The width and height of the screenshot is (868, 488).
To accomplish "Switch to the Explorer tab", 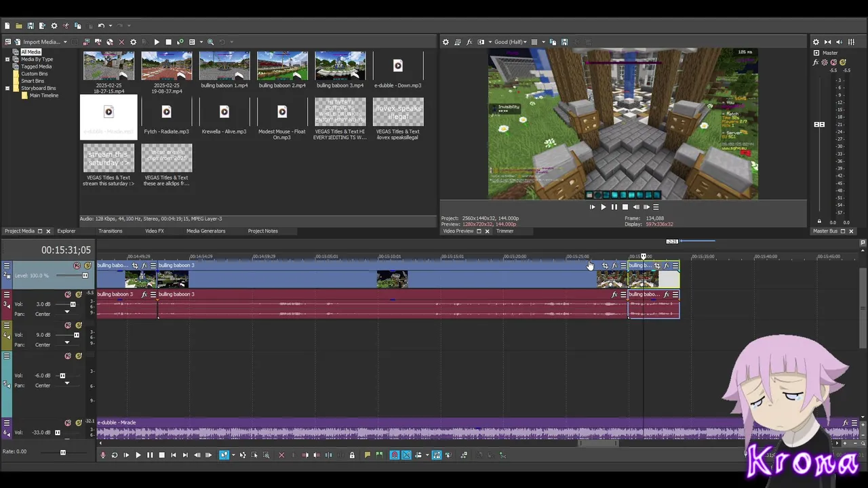I will (66, 231).
